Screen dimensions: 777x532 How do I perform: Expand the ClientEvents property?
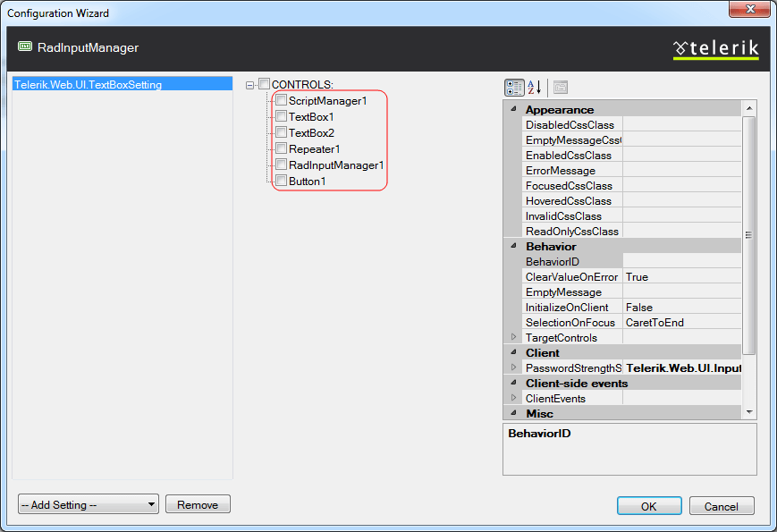(x=513, y=398)
